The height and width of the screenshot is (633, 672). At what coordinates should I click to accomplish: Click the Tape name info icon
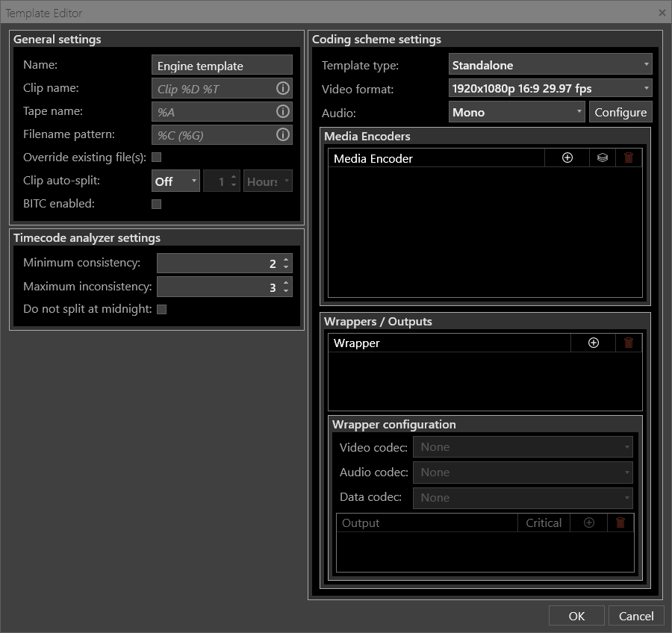(282, 111)
